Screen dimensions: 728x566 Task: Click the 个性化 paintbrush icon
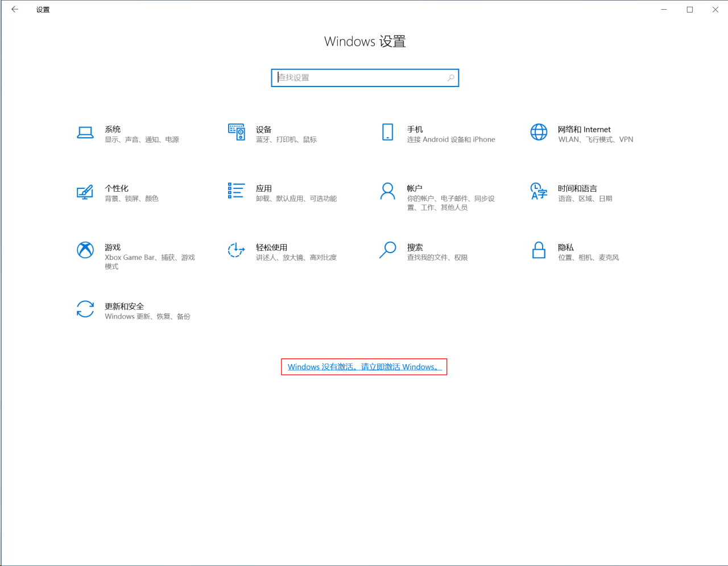coord(85,192)
